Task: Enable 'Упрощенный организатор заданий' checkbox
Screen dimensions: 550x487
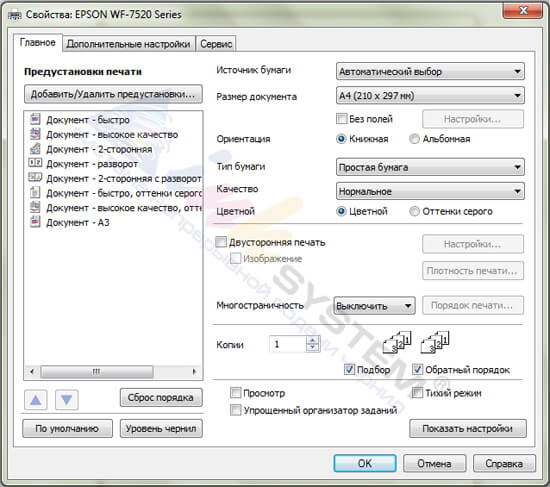Action: (235, 410)
